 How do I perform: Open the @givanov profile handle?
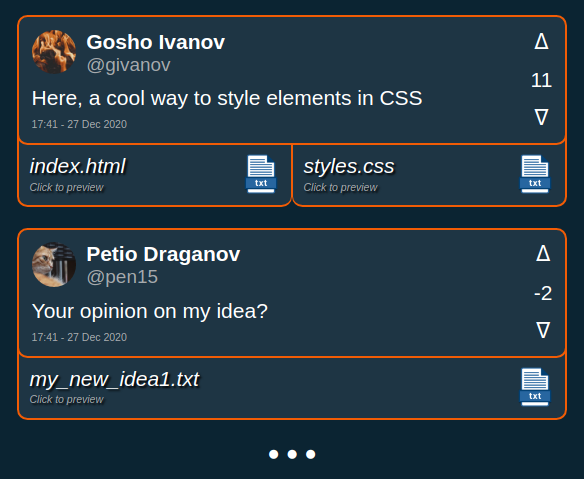coord(128,65)
